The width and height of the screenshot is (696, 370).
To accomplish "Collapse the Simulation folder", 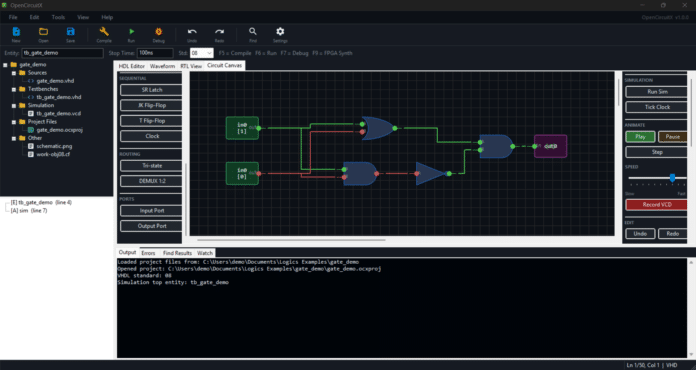I will coord(14,106).
